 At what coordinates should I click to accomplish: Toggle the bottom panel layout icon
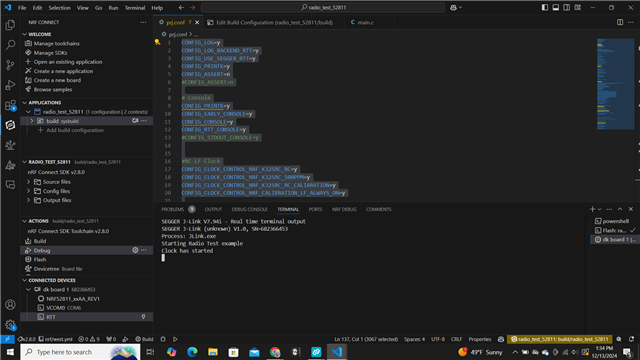[x=556, y=7]
